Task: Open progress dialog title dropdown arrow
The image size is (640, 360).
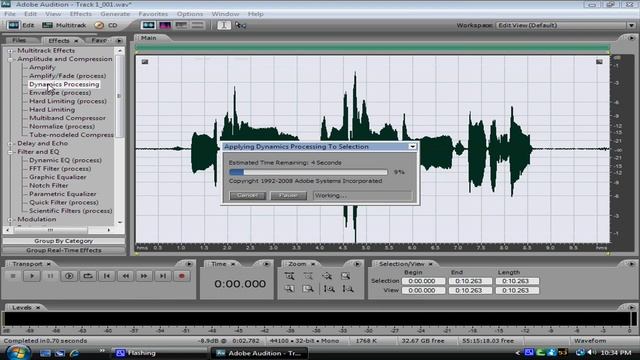Action: click(412, 147)
